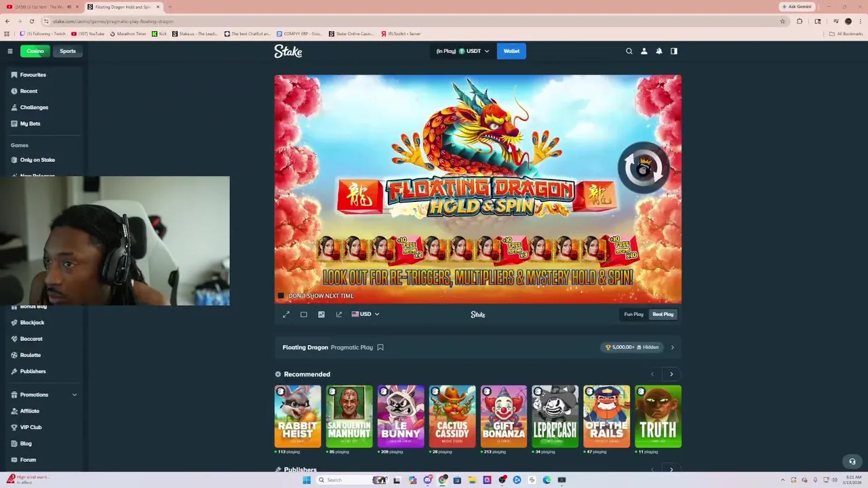Image resolution: width=868 pixels, height=488 pixels.
Task: Open the USD currency display dropdown
Action: click(365, 314)
